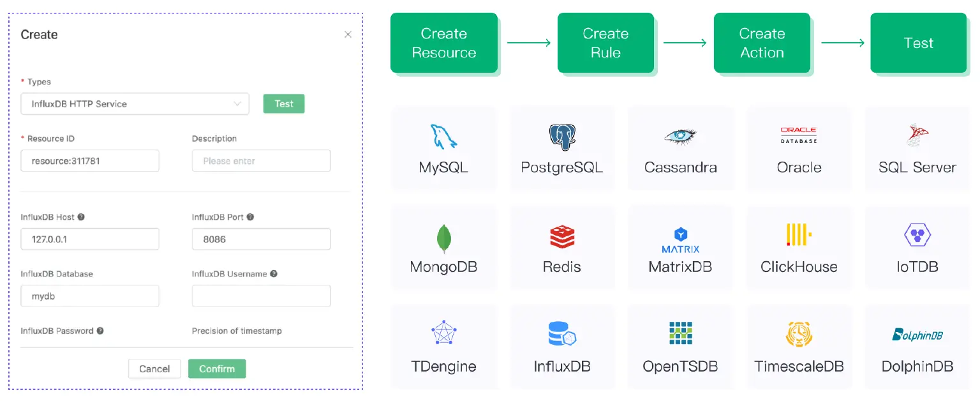
Task: Click the Test button next to Types
Action: pos(283,103)
